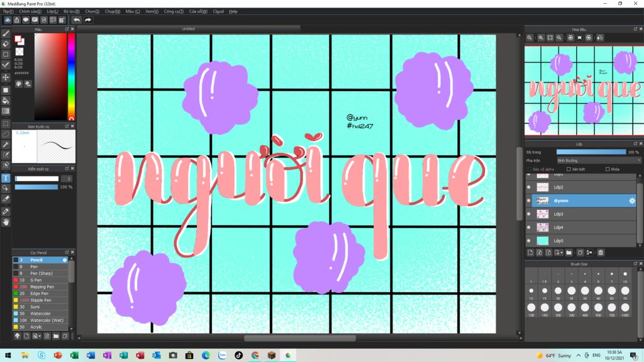The width and height of the screenshot is (644, 362).
Task: Open the color palette icon in Color panel
Action: point(19,84)
